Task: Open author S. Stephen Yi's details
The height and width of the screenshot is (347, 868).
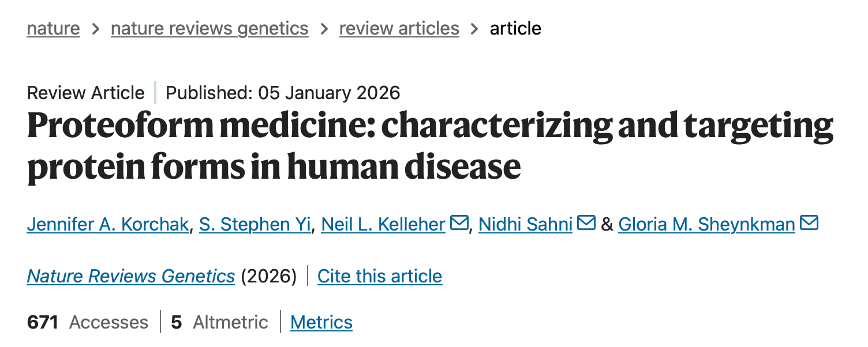Action: pyautogui.click(x=255, y=224)
